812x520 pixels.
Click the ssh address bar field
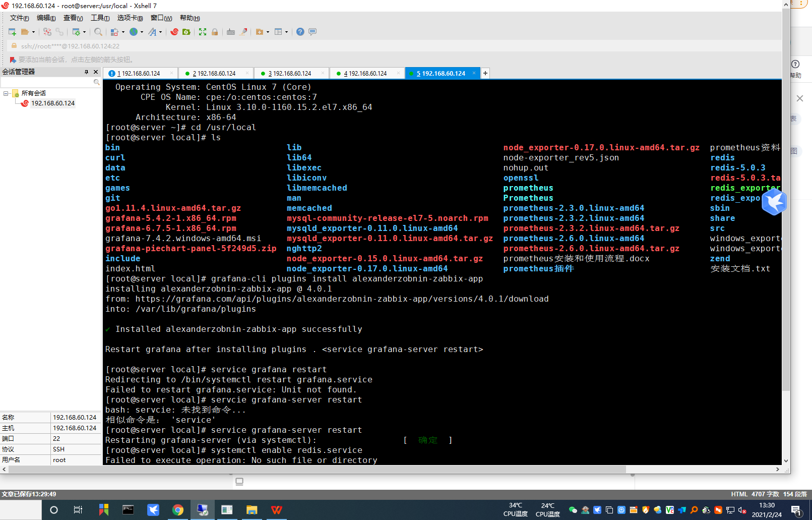tap(393, 46)
